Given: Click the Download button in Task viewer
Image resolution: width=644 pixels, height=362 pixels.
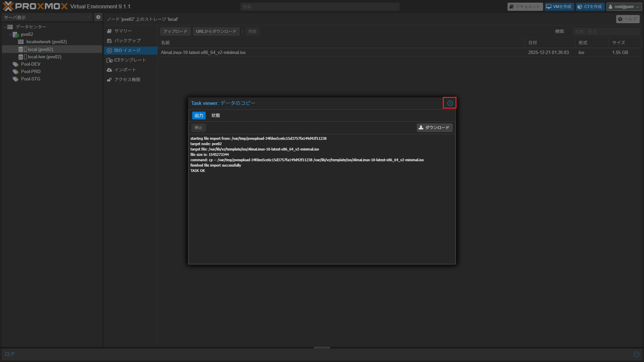Looking at the screenshot, I should coord(434,128).
